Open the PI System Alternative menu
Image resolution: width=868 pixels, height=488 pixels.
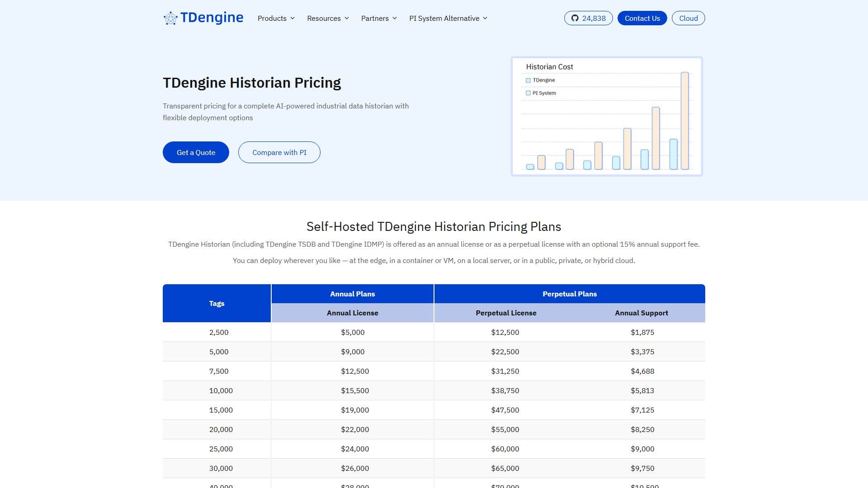pos(448,18)
